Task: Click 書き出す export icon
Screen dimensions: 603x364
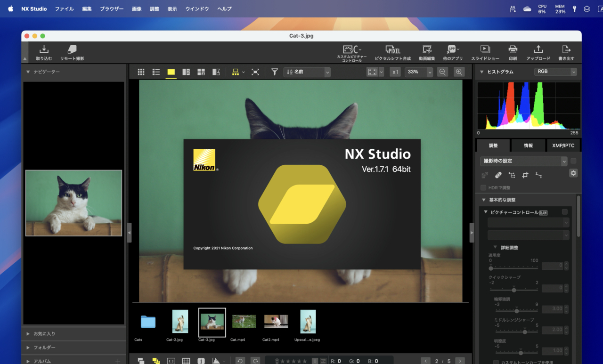Action: coord(566,49)
